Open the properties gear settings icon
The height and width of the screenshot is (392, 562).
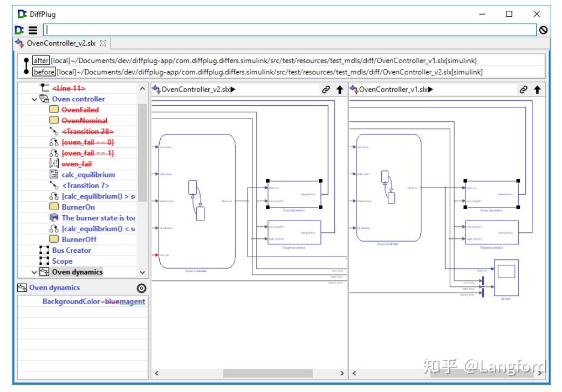(141, 288)
